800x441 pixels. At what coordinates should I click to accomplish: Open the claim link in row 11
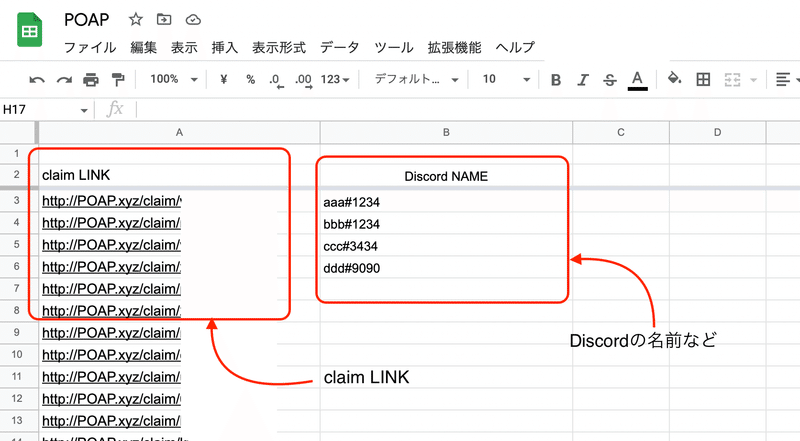tap(111, 377)
